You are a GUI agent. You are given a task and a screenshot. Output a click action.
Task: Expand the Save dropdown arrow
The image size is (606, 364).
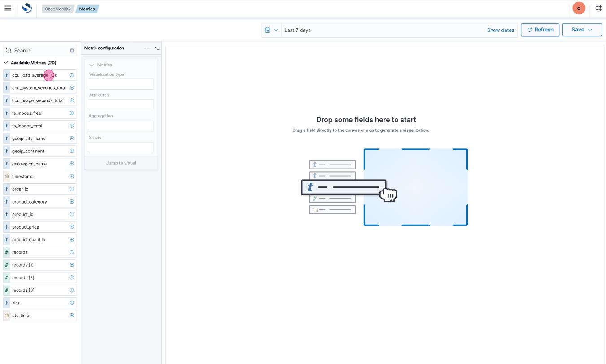pos(590,29)
